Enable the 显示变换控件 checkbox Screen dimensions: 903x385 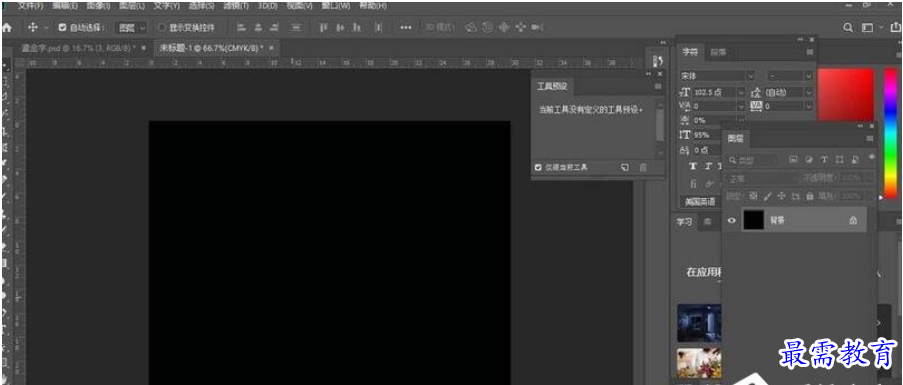162,27
